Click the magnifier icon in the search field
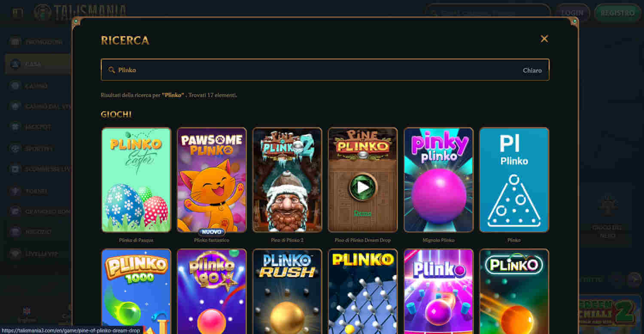 [112, 70]
